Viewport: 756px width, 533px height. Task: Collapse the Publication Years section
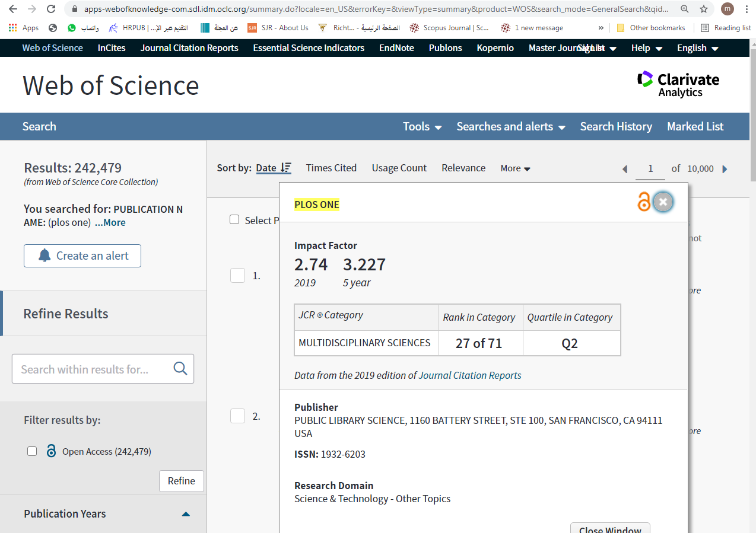(x=186, y=514)
